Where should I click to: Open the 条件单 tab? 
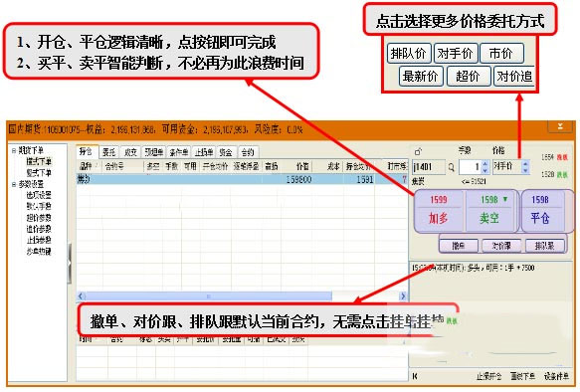click(x=179, y=152)
